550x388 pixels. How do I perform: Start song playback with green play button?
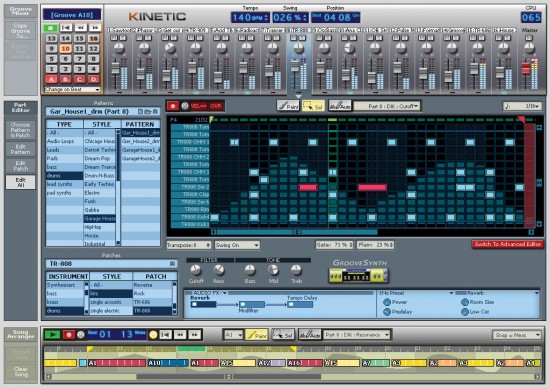pos(53,335)
